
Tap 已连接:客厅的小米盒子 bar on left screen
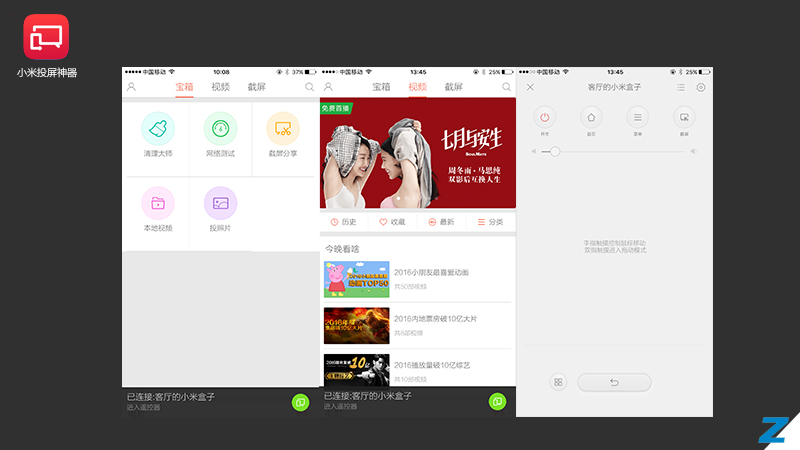tap(220, 402)
